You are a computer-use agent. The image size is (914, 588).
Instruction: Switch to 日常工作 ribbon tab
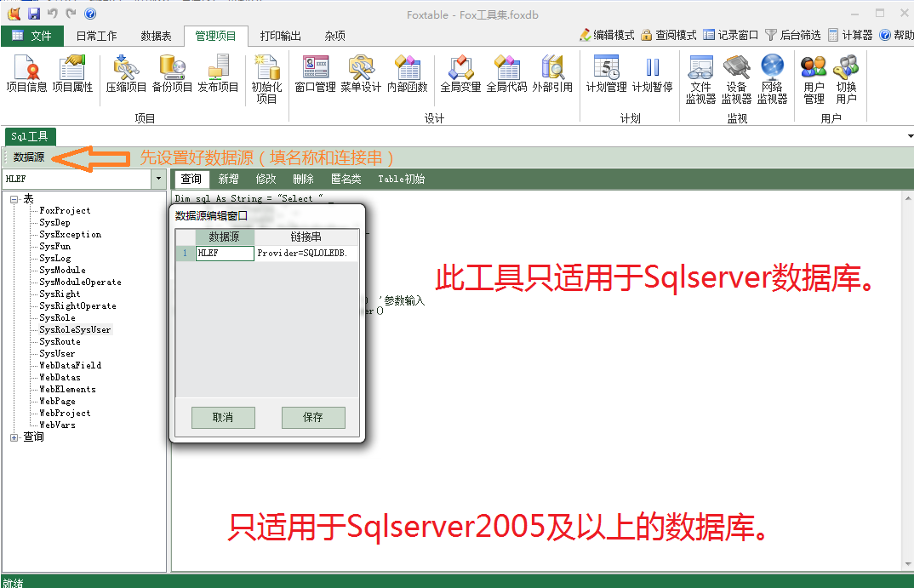(x=96, y=36)
